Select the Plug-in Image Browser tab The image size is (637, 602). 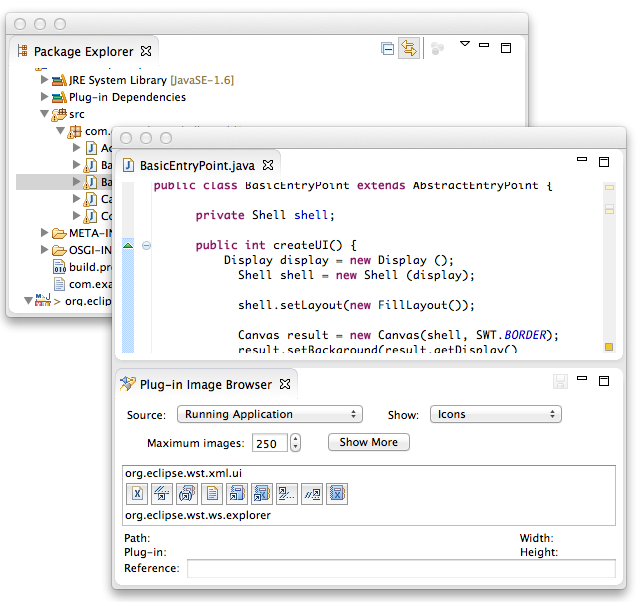coord(206,385)
